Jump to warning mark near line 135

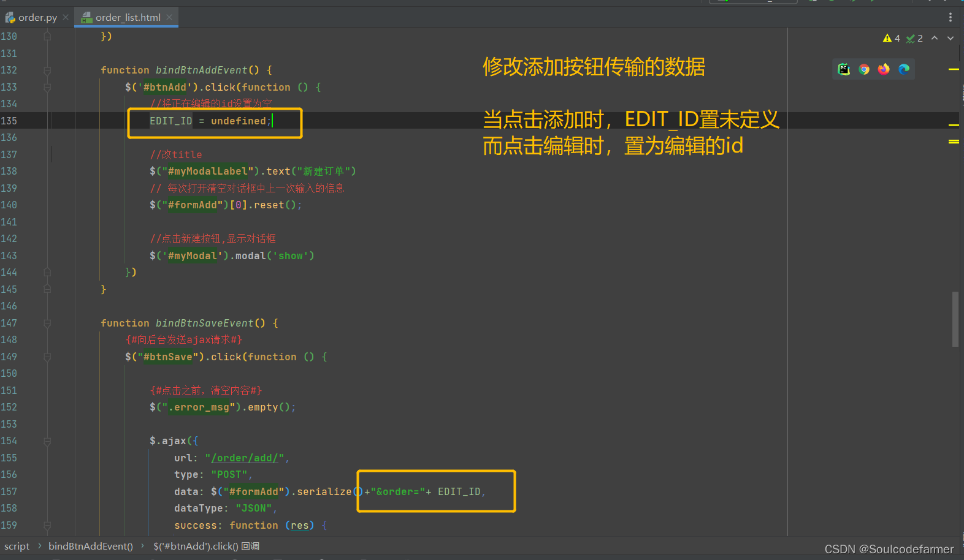(x=954, y=125)
